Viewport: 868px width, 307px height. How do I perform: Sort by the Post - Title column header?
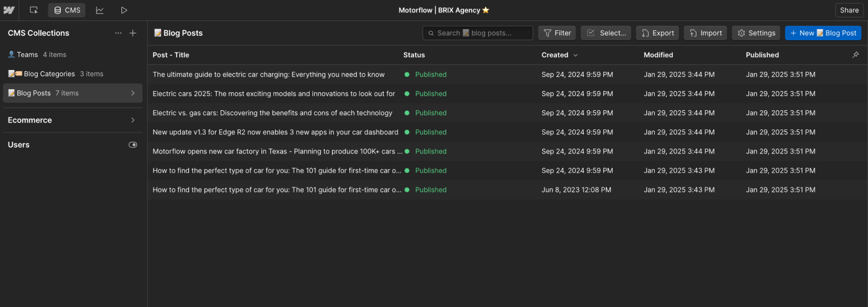[171, 55]
